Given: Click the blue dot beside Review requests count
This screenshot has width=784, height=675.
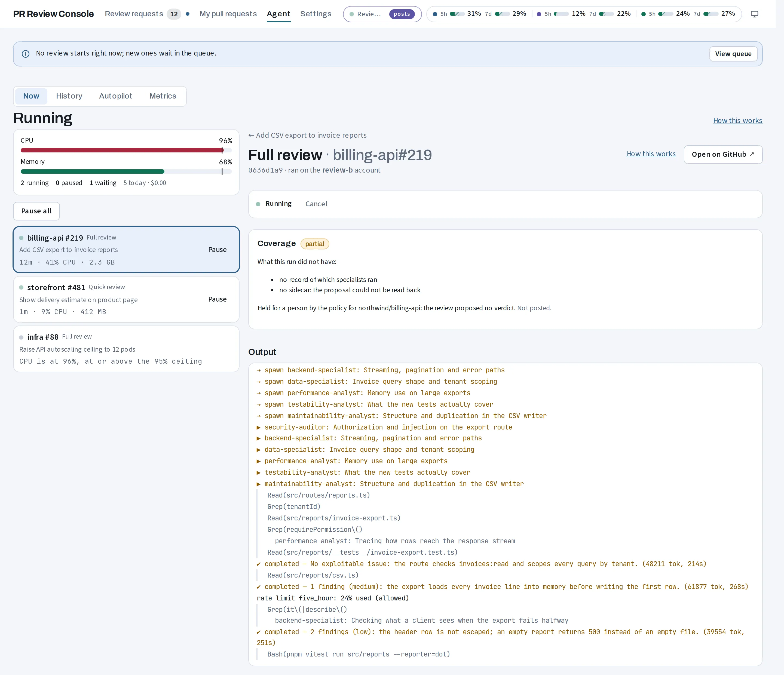Looking at the screenshot, I should 187,14.
